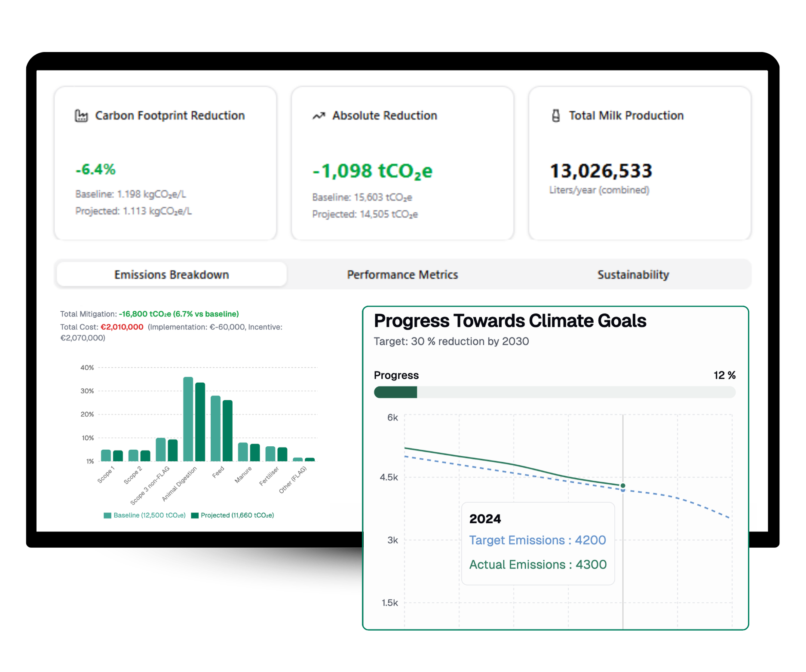Click the Scope 3 non-FLAG baseline bar
This screenshot has width=806, height=672.
point(161,450)
